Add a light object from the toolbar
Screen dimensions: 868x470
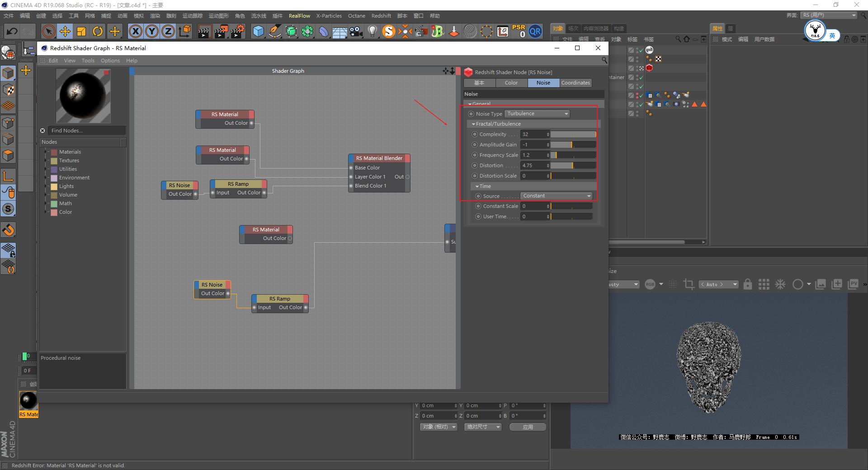tap(372, 31)
